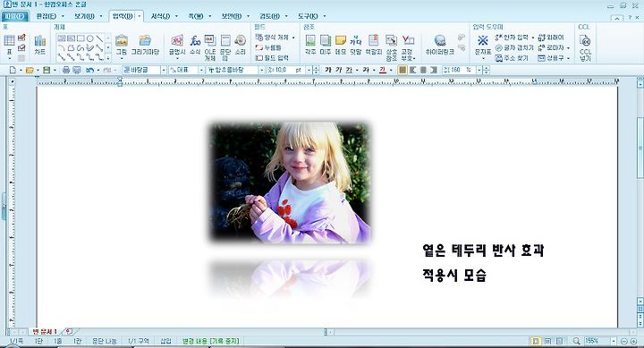Create a new document from the toolbar
Image resolution: width=644 pixels, height=348 pixels.
[13, 71]
